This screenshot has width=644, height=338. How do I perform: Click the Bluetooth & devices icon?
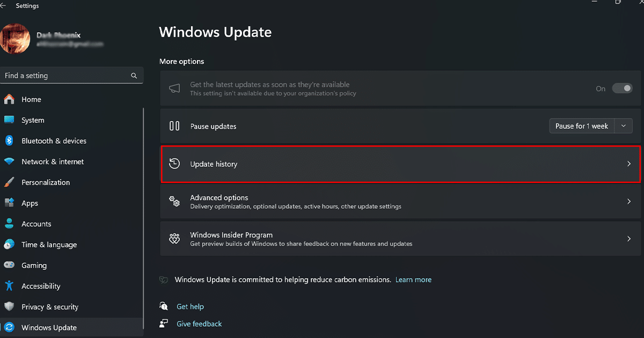click(9, 141)
